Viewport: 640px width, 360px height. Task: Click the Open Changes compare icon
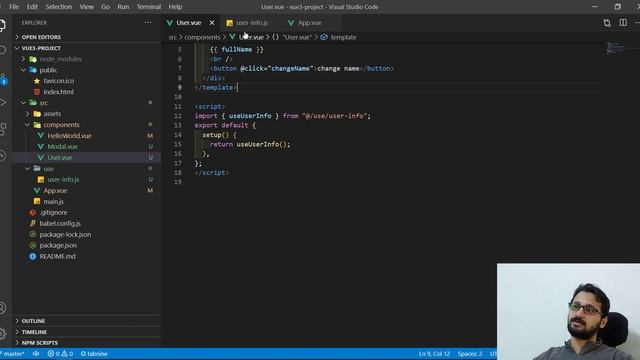click(607, 23)
